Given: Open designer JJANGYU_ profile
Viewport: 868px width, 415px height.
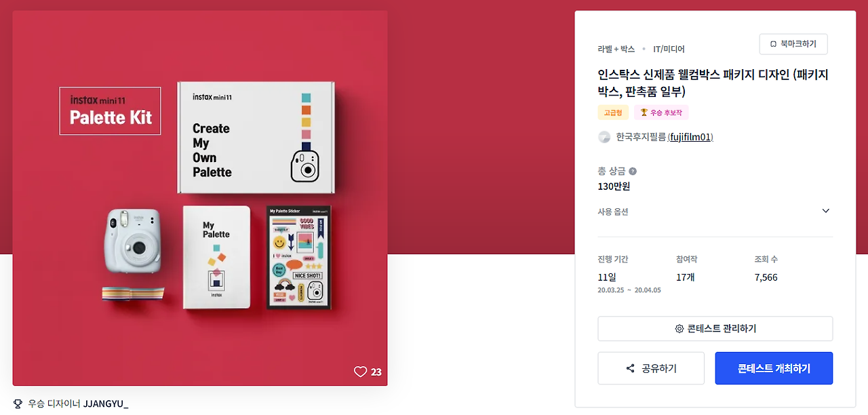Looking at the screenshot, I should tap(106, 403).
